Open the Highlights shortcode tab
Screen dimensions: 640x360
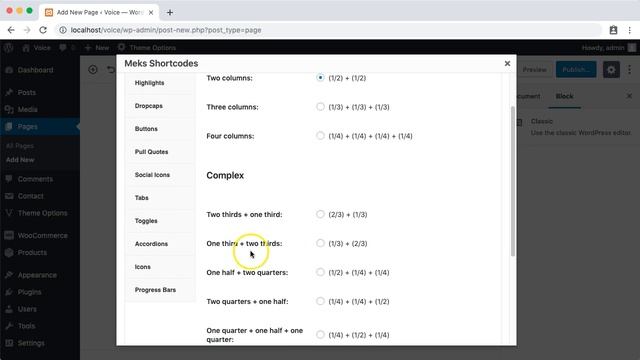(x=160, y=83)
